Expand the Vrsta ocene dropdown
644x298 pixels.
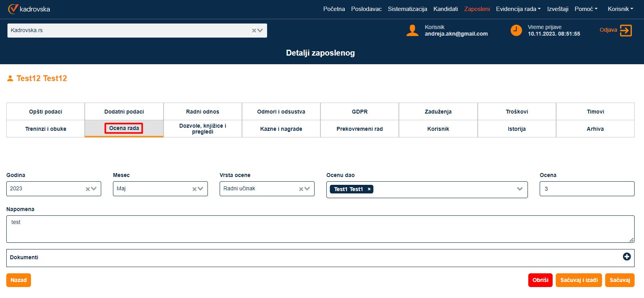coord(307,189)
